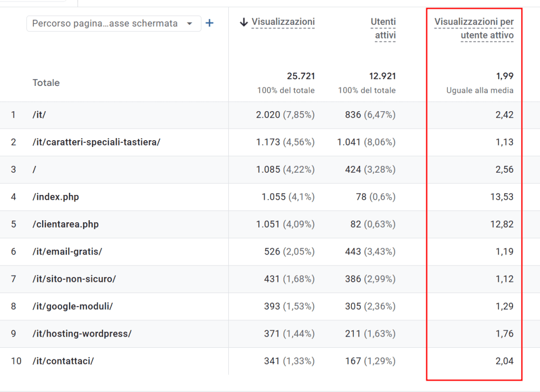
Task: Click the plus icon to add dimension
Action: [x=209, y=23]
